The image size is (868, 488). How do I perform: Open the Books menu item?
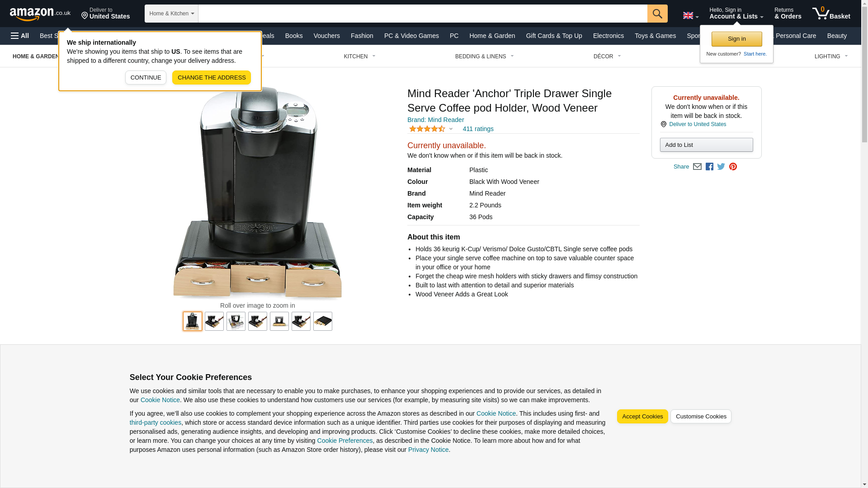(x=294, y=36)
